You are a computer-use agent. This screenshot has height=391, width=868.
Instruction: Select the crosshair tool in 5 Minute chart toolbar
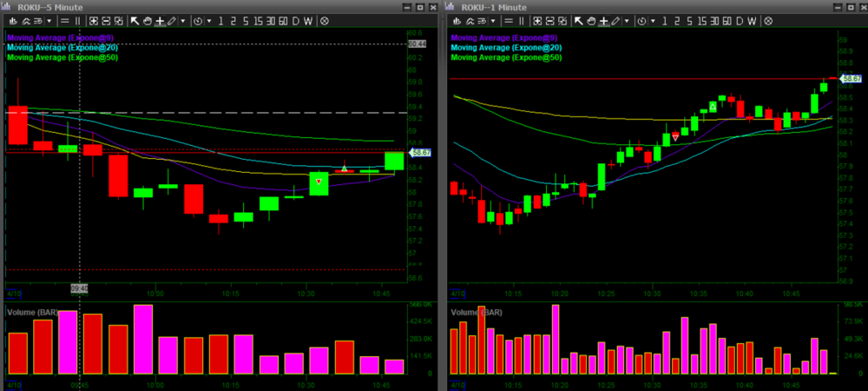click(x=160, y=21)
